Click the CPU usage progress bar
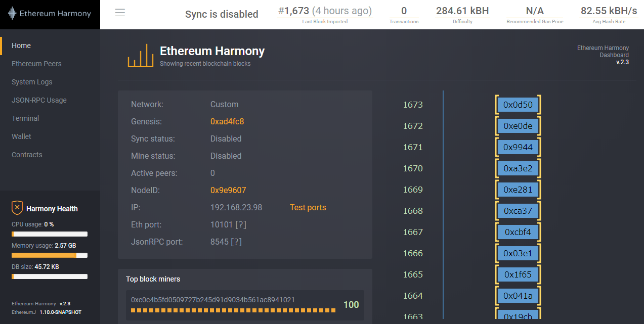Image resolution: width=644 pixels, height=324 pixels. (x=50, y=234)
